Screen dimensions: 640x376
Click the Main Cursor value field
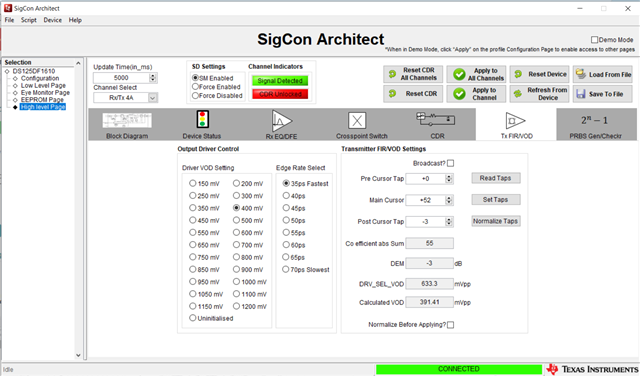click(x=426, y=200)
